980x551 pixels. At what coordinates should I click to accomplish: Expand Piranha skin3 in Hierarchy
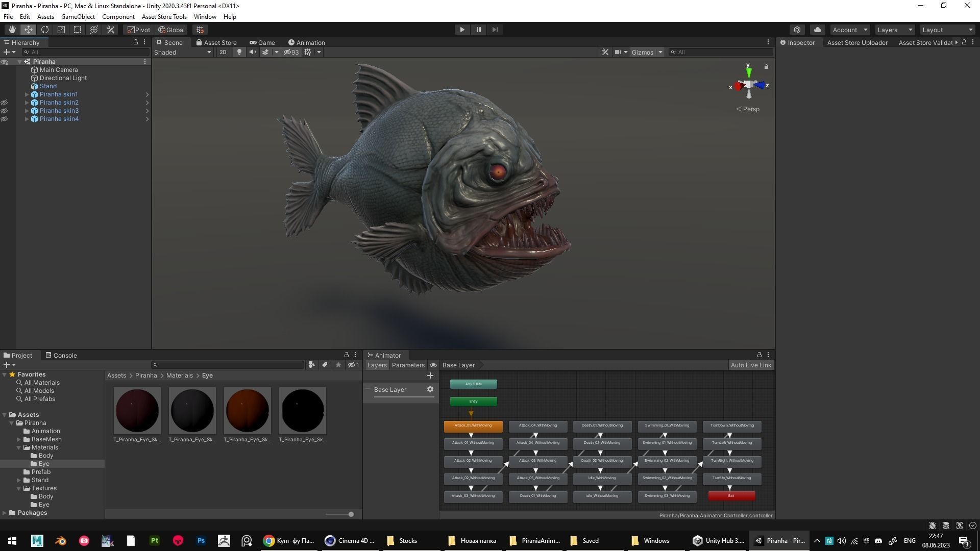[x=27, y=111]
